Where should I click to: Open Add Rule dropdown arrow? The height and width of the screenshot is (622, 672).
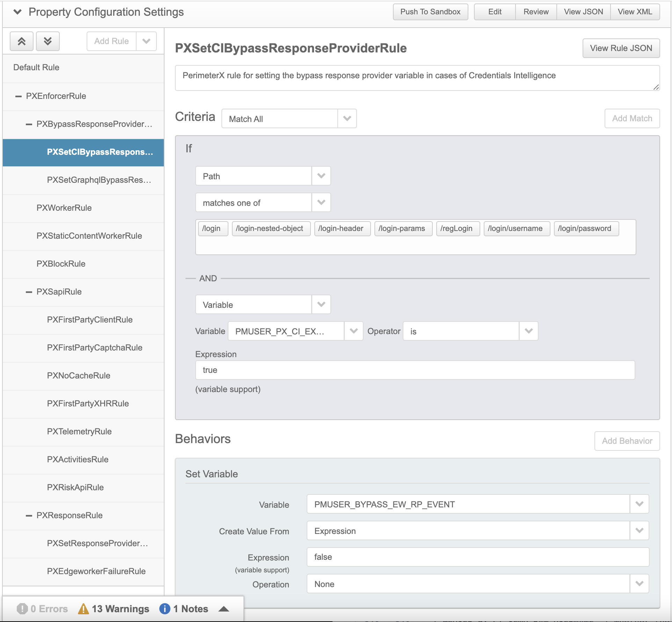(146, 41)
